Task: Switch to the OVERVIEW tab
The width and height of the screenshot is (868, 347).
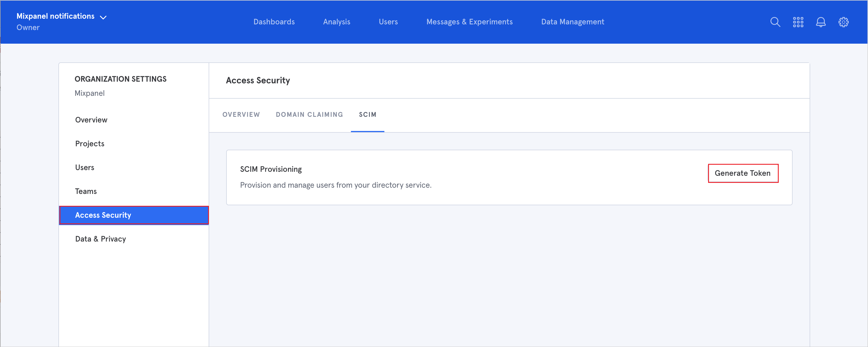Action: [x=241, y=115]
